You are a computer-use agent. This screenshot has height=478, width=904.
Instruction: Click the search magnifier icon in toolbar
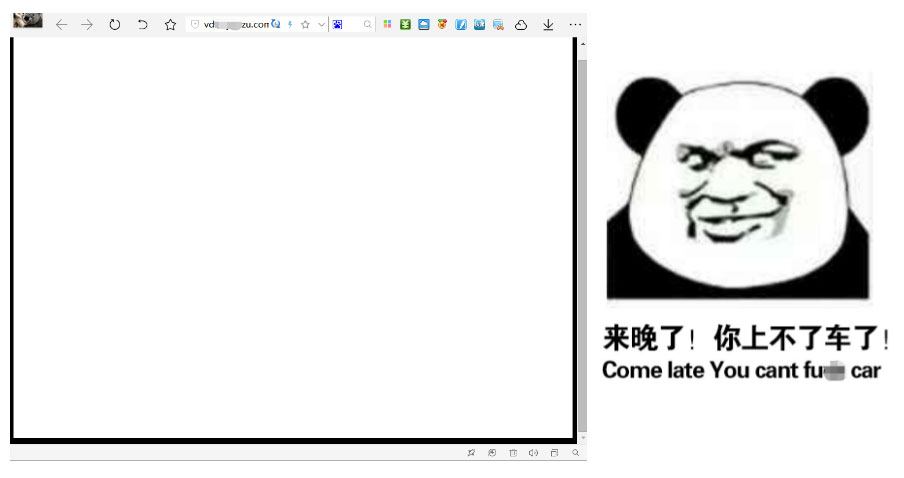click(367, 24)
